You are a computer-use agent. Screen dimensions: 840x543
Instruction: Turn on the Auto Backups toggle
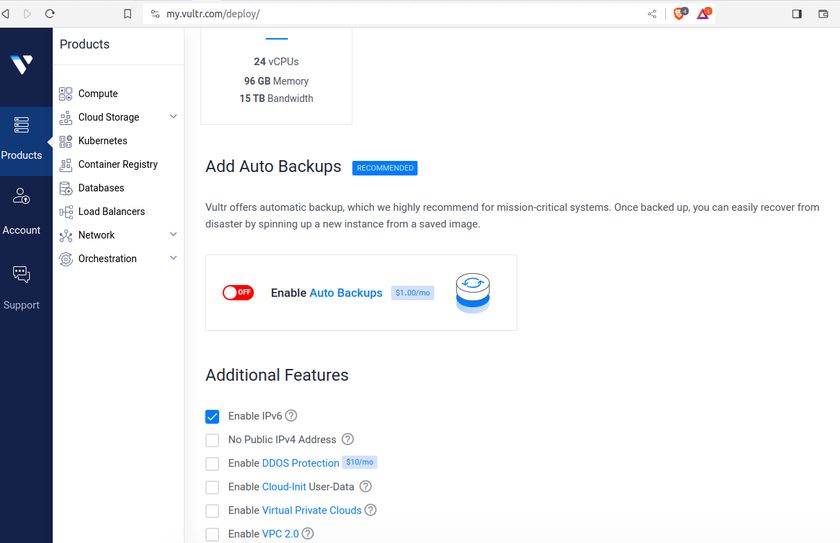238,292
